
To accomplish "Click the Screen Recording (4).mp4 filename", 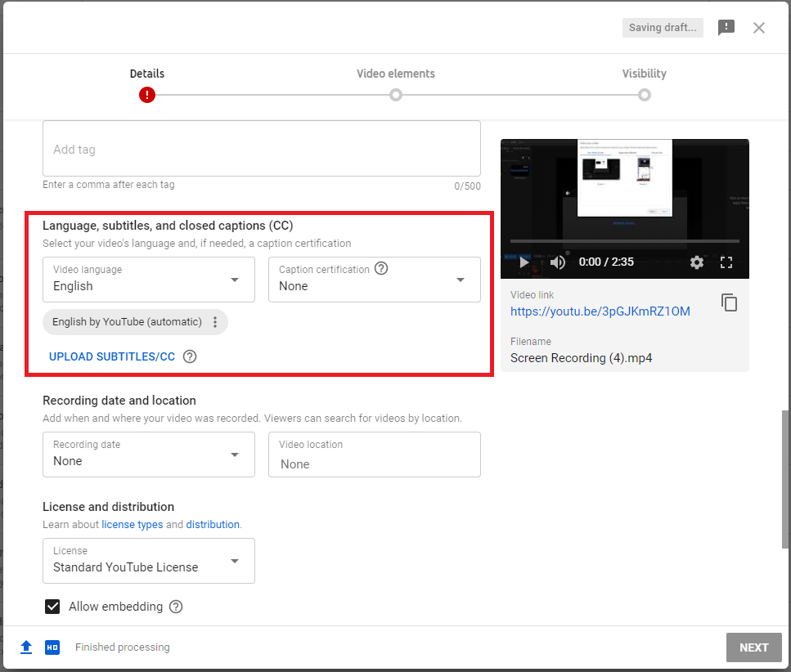I will click(581, 358).
